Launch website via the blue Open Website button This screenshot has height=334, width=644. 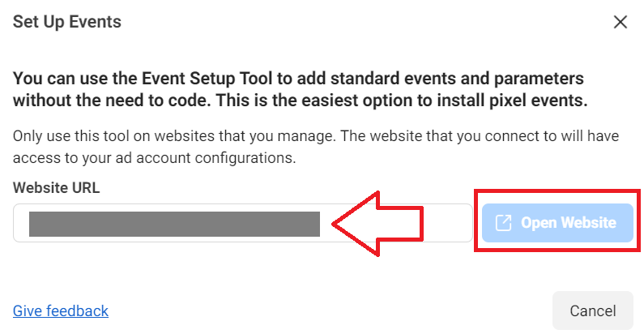(557, 223)
